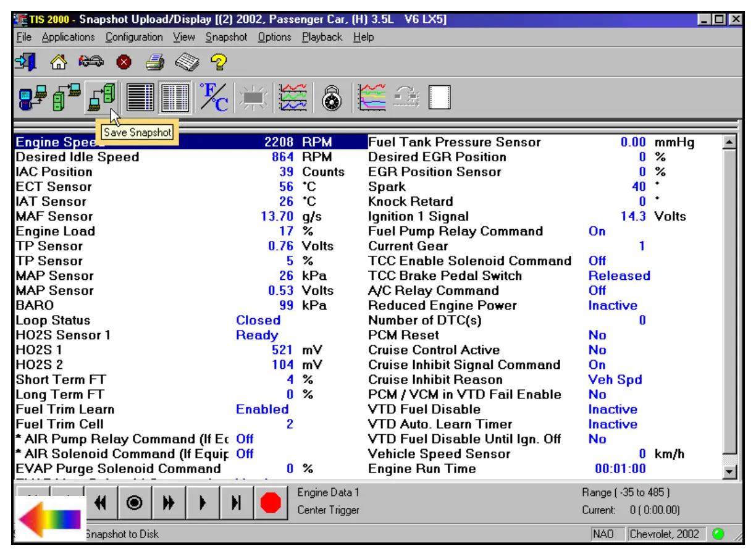Screen dimensions: 756x556
Task: Select the Desired Idle Speed parameter row
Action: pyautogui.click(x=77, y=157)
